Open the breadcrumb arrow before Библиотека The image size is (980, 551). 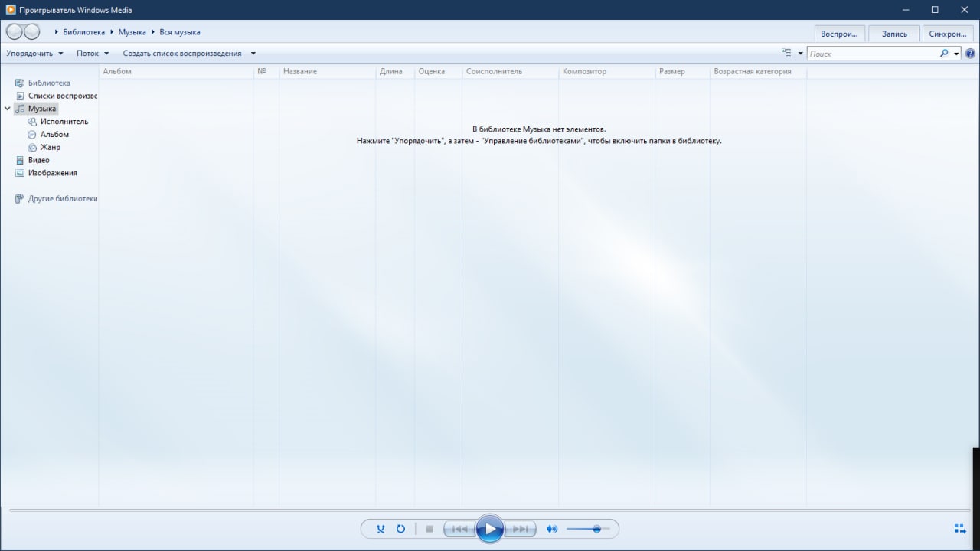(57, 32)
